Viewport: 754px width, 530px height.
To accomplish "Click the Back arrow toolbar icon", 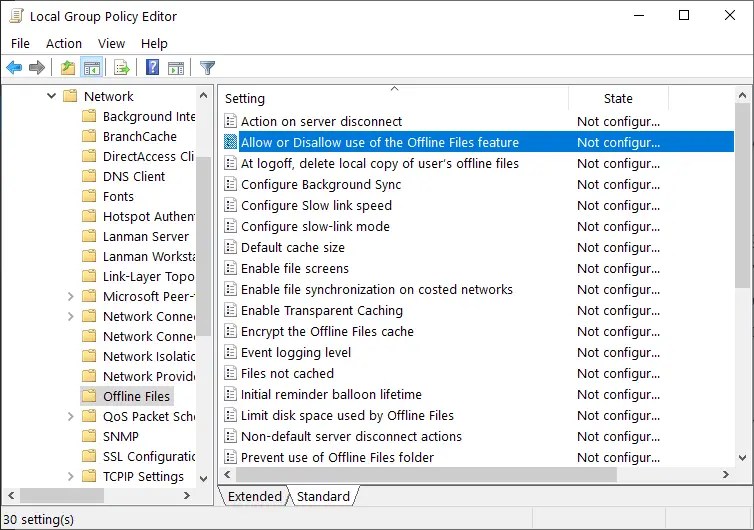I will tap(14, 68).
